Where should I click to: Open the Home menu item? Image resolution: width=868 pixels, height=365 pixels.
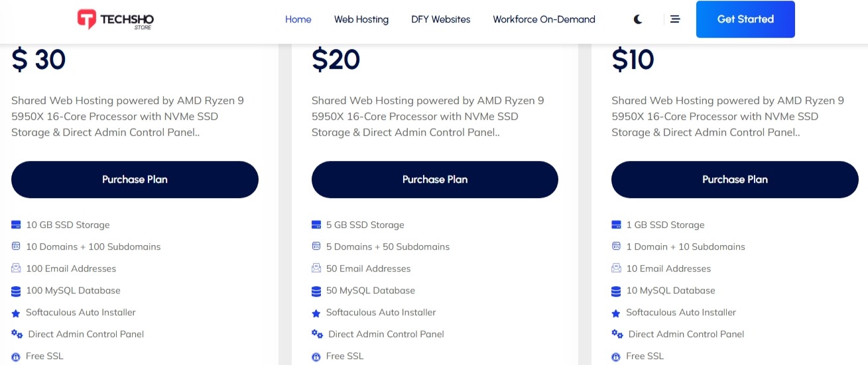298,19
